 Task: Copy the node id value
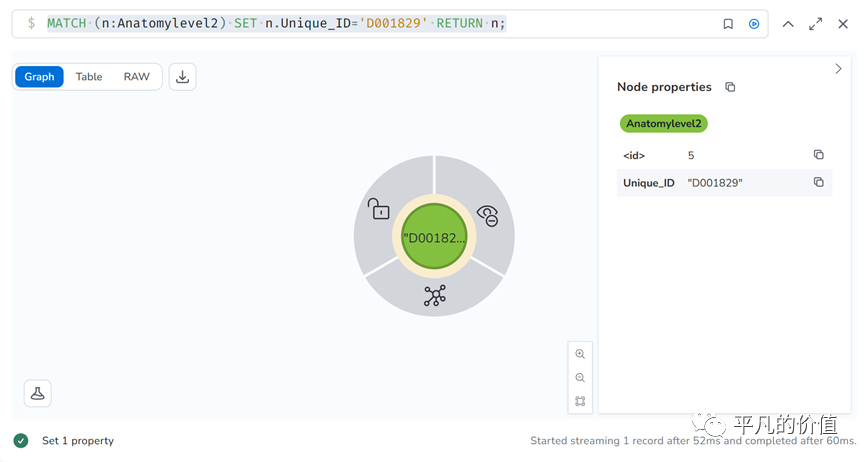(818, 155)
